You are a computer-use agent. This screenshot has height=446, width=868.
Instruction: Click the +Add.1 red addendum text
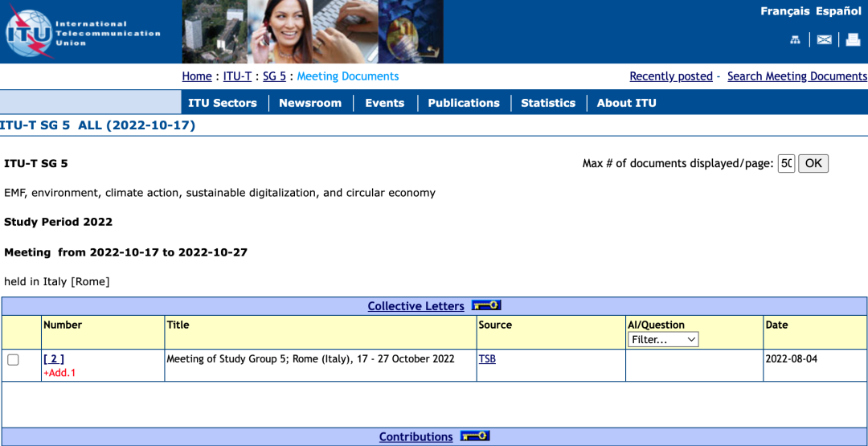point(59,372)
